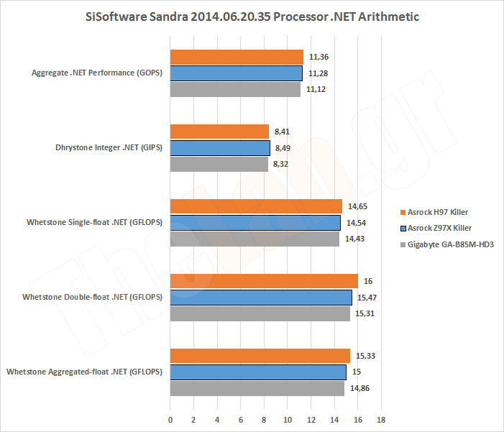Select the orange bar with value 16
The width and height of the screenshot is (504, 432).
264,281
